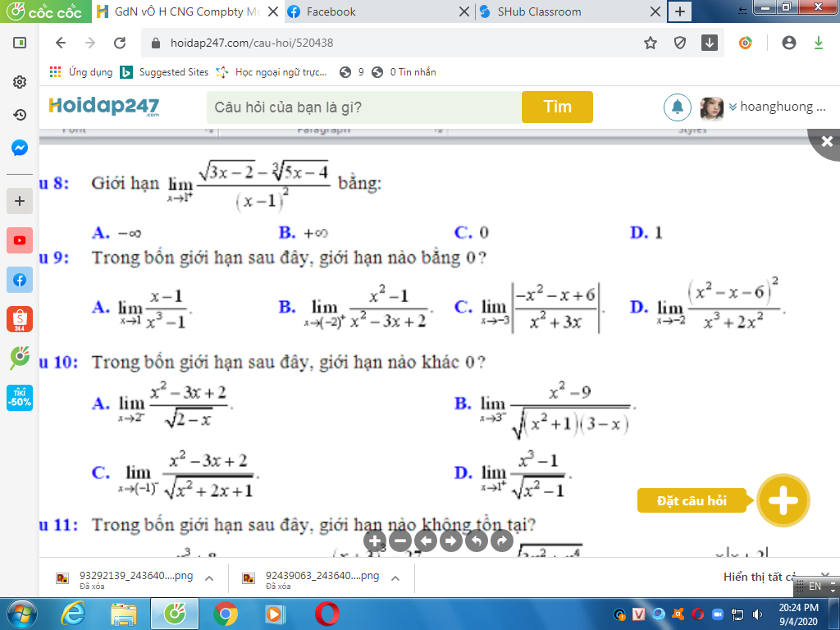Launch Google Chrome from taskbar
This screenshot has height=630, width=840.
225,614
